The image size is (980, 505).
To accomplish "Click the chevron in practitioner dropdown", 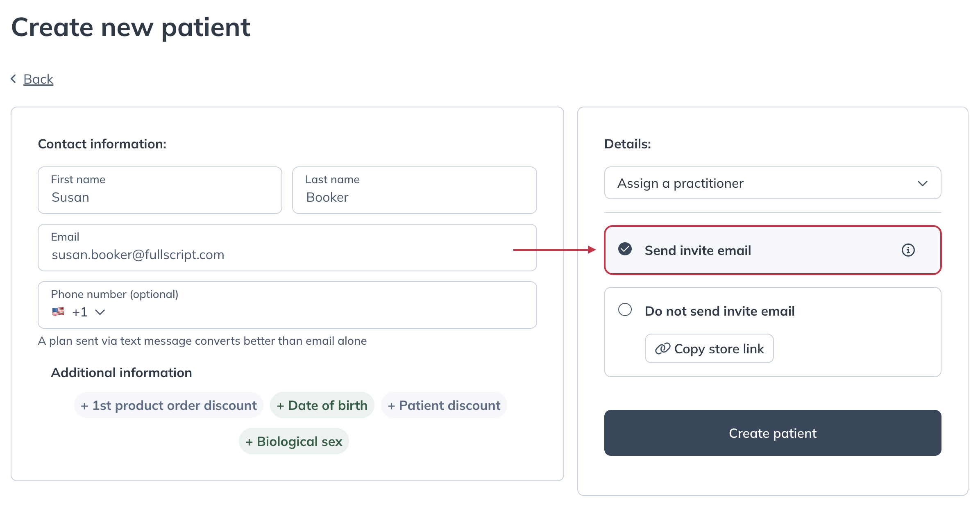I will (x=922, y=183).
